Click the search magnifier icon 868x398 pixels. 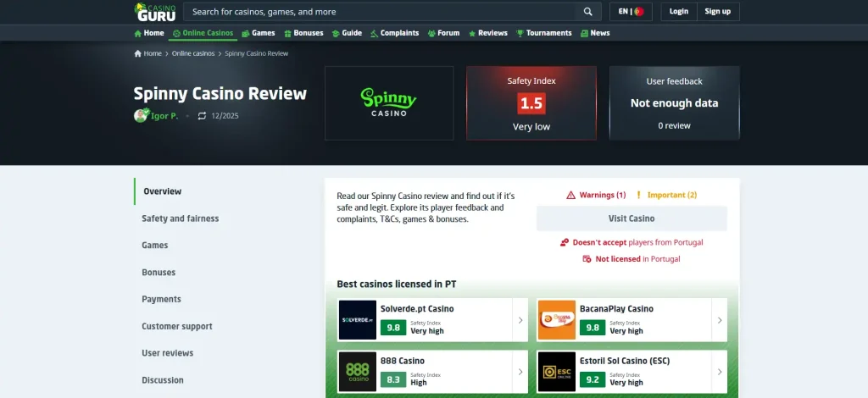(588, 12)
